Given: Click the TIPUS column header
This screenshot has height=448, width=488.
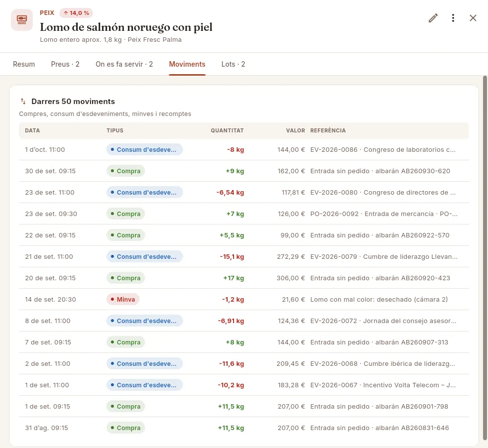Looking at the screenshot, I should 115,130.
